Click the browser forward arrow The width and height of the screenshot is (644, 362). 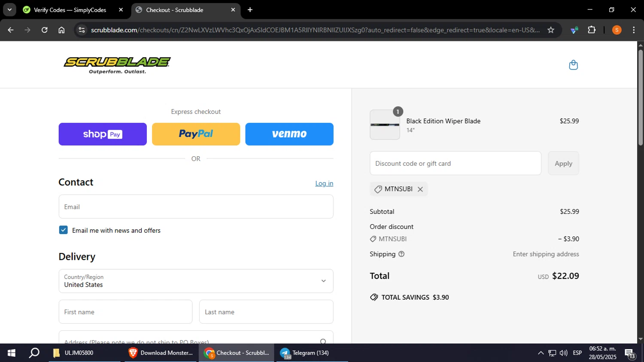(x=27, y=30)
